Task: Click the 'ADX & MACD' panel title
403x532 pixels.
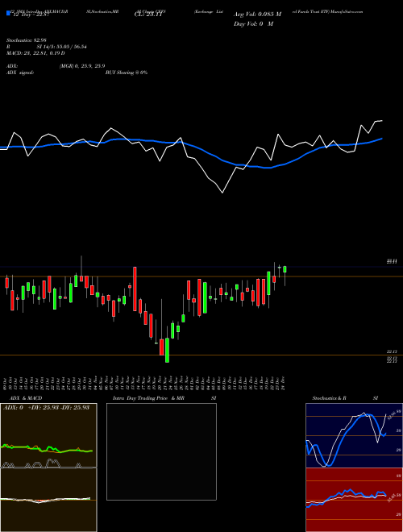Action: pos(26,398)
